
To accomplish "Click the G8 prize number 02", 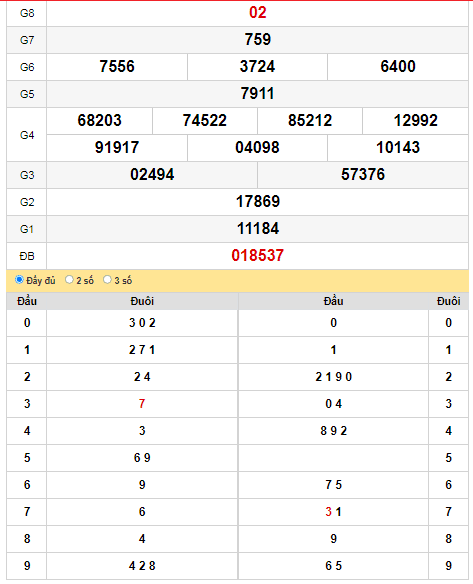I will 257,13.
